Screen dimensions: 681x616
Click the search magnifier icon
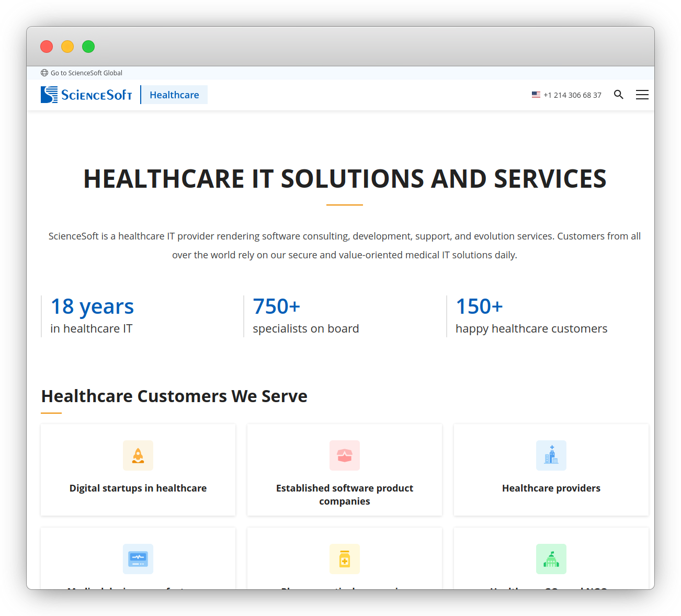[619, 95]
